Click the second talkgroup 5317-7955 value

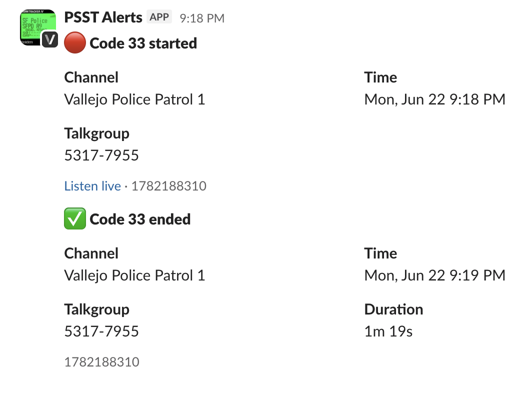(x=101, y=331)
